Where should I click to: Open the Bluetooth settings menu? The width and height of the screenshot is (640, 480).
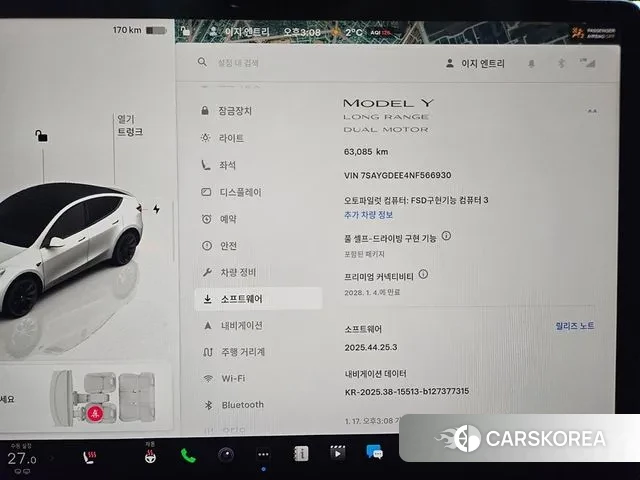234,404
